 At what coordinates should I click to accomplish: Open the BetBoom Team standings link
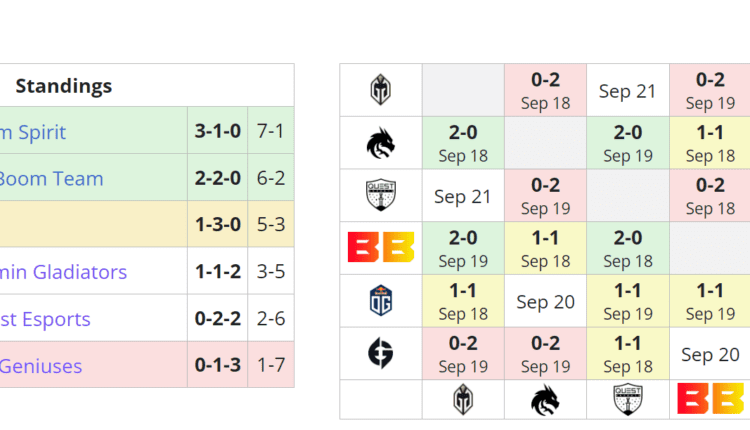tap(51, 179)
